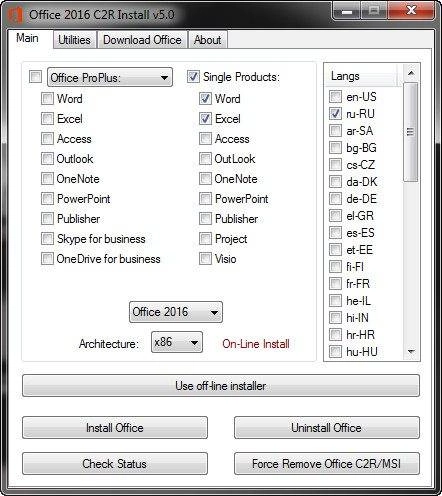
Task: Open the Architecture x86 dropdown
Action: point(177,342)
